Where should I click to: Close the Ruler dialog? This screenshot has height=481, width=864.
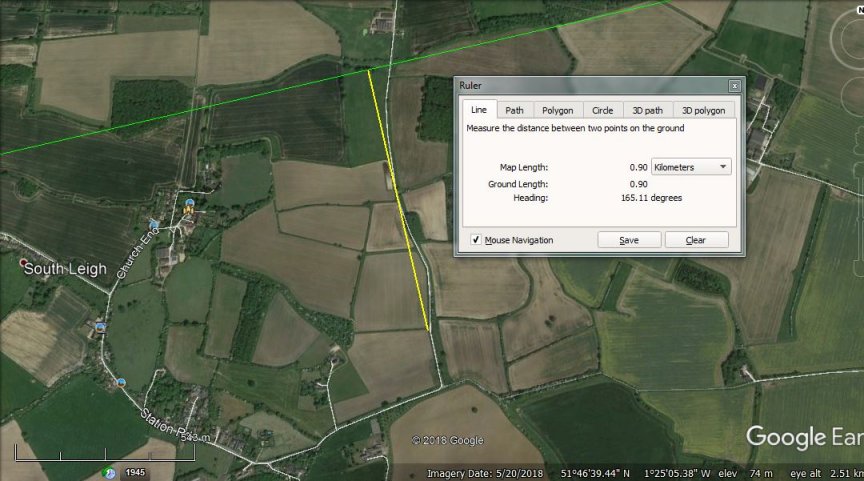point(735,86)
